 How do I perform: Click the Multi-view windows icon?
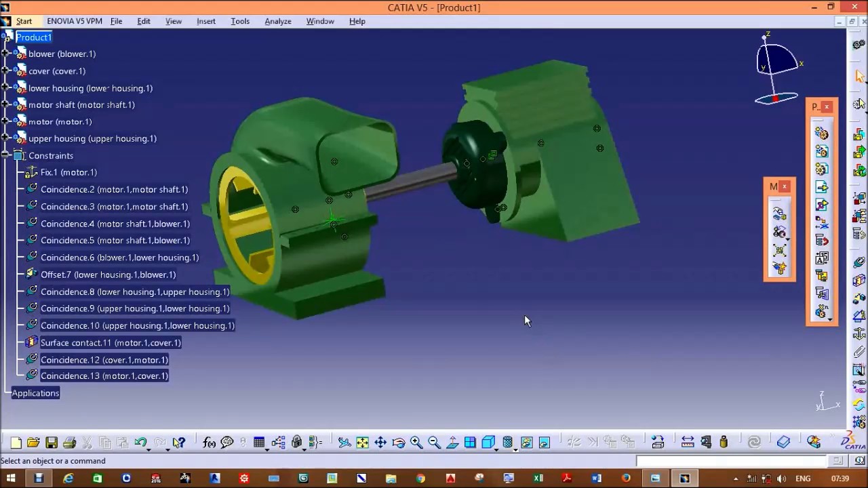470,443
